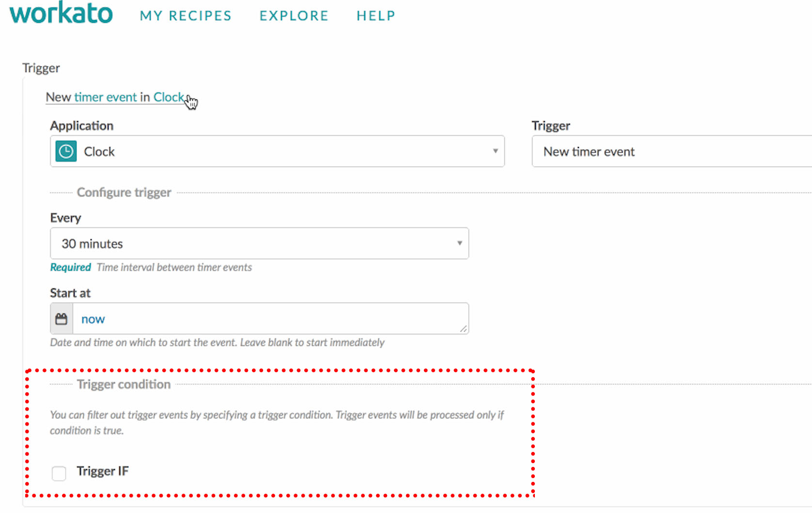This screenshot has height=513, width=812.
Task: Click the Workato logo
Action: pyautogui.click(x=61, y=13)
